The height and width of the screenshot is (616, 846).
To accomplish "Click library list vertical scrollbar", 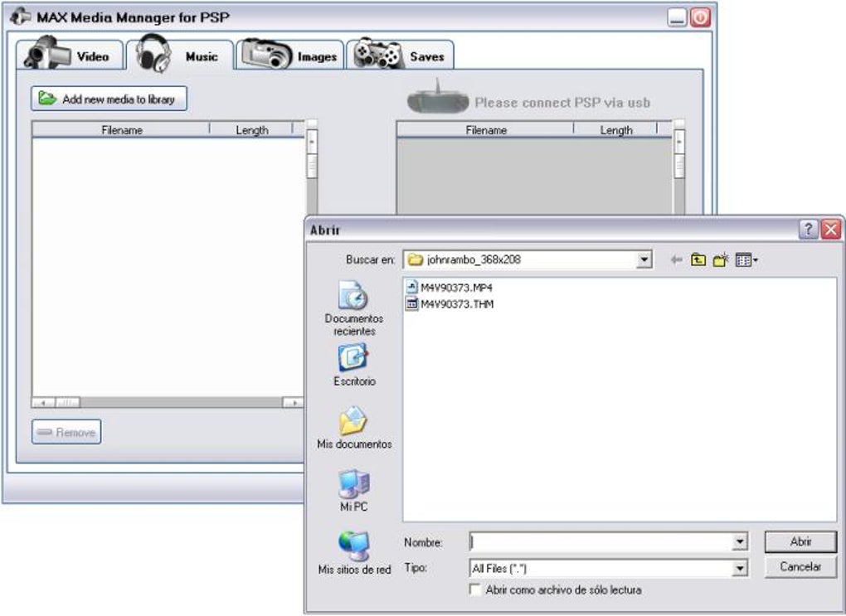I will [312, 167].
